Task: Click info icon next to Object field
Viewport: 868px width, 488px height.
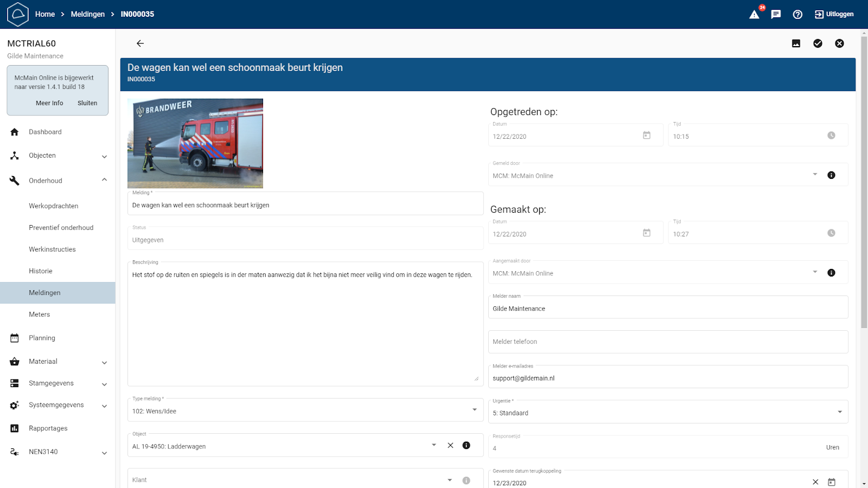Action: [466, 445]
